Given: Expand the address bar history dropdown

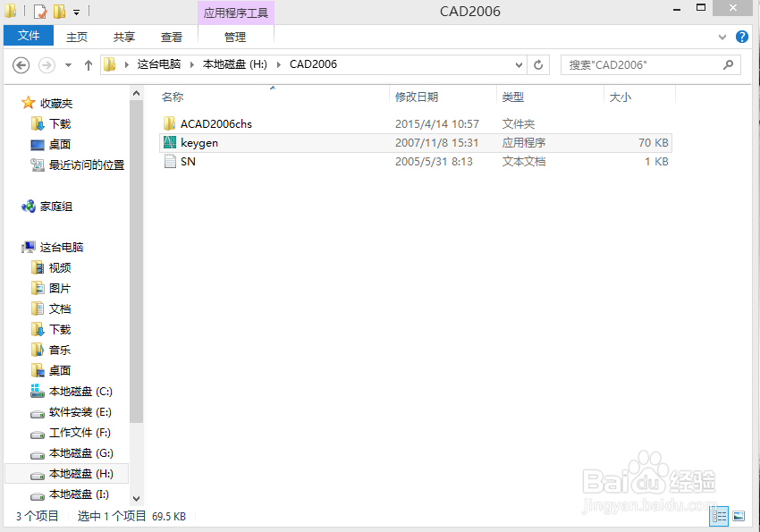Looking at the screenshot, I should [519, 65].
